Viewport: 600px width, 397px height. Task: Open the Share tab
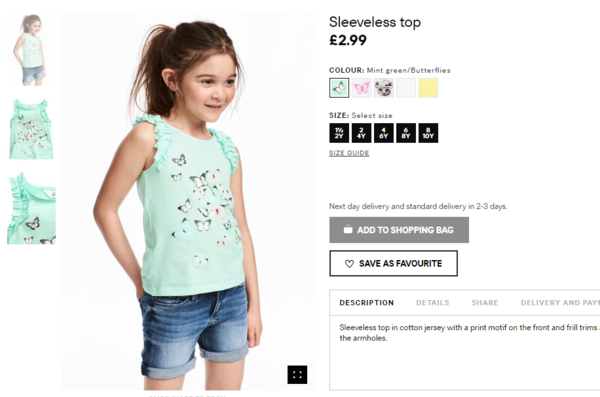pos(485,303)
